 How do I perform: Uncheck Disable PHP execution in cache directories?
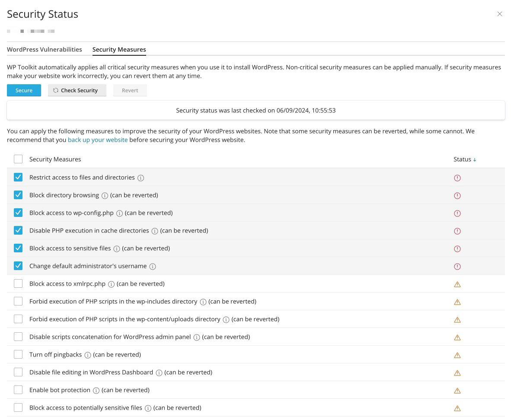click(18, 230)
